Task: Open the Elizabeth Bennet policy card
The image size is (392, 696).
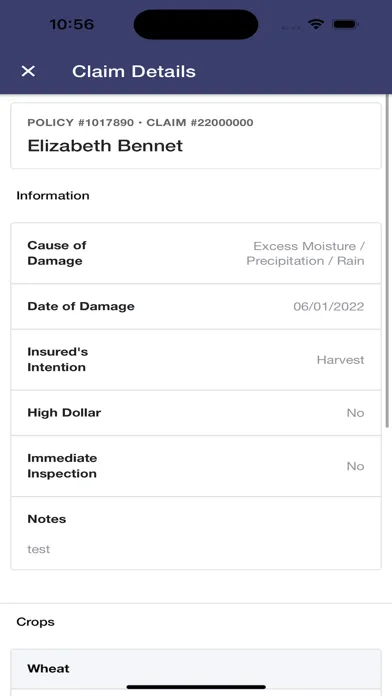Action: (x=196, y=136)
